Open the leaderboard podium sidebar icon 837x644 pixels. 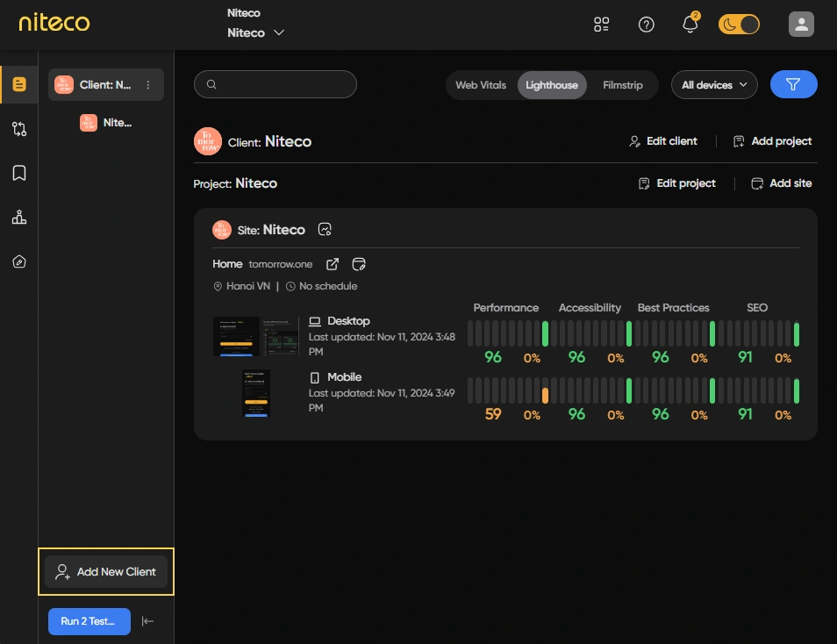click(19, 218)
